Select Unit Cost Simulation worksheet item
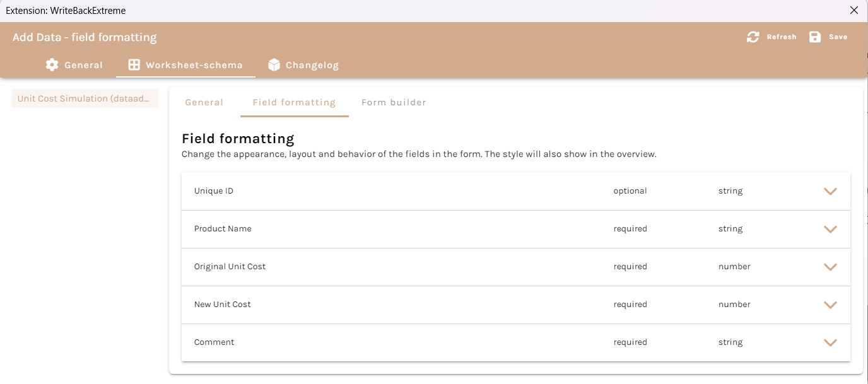Image resolution: width=868 pixels, height=384 pixels. [84, 98]
